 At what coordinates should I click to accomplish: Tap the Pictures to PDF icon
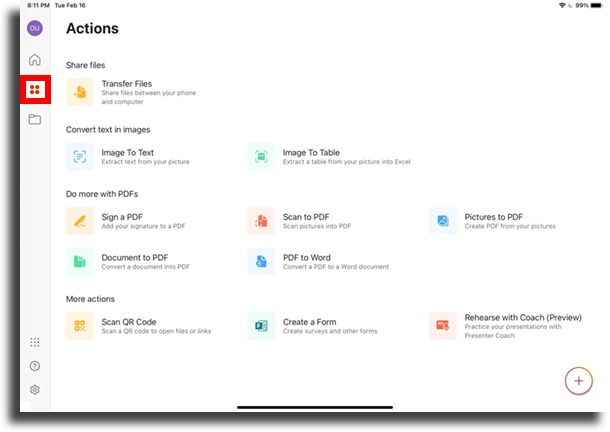tap(443, 221)
